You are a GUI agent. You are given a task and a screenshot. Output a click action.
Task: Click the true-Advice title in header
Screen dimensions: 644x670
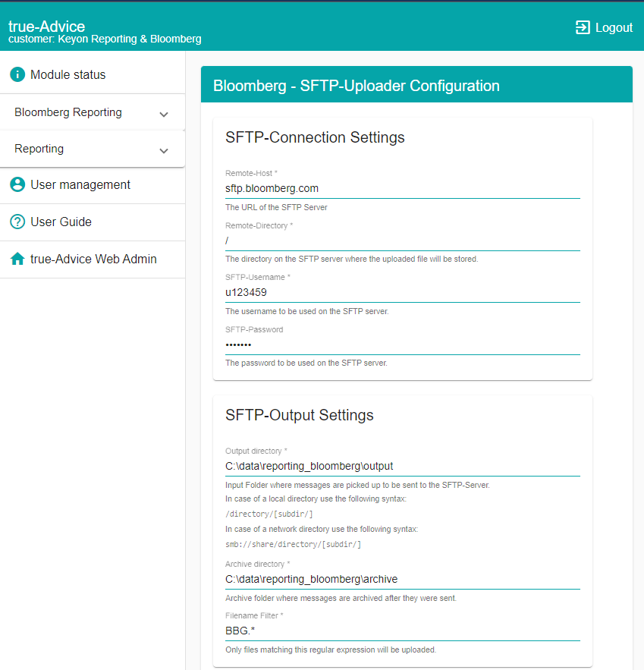click(46, 26)
